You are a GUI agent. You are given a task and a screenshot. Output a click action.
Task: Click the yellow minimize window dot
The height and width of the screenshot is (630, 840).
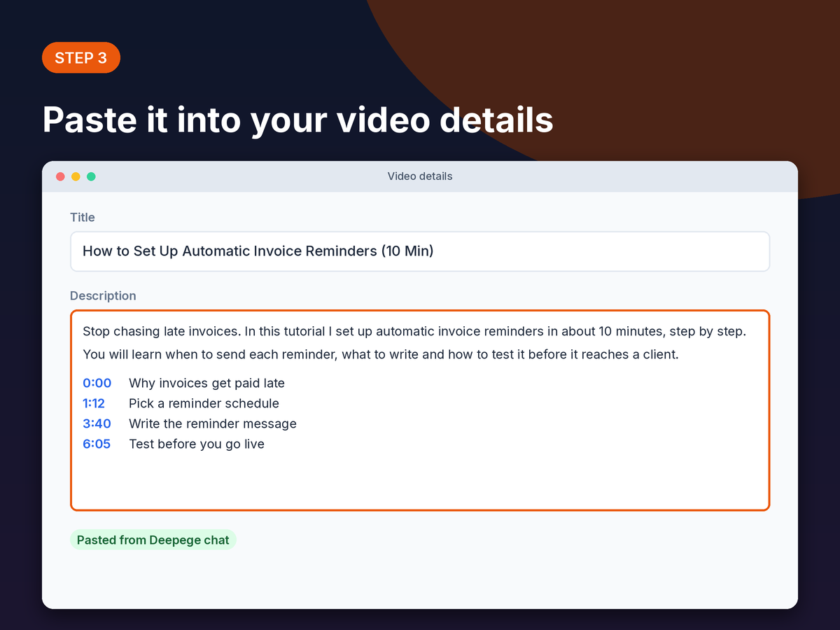coord(76,176)
